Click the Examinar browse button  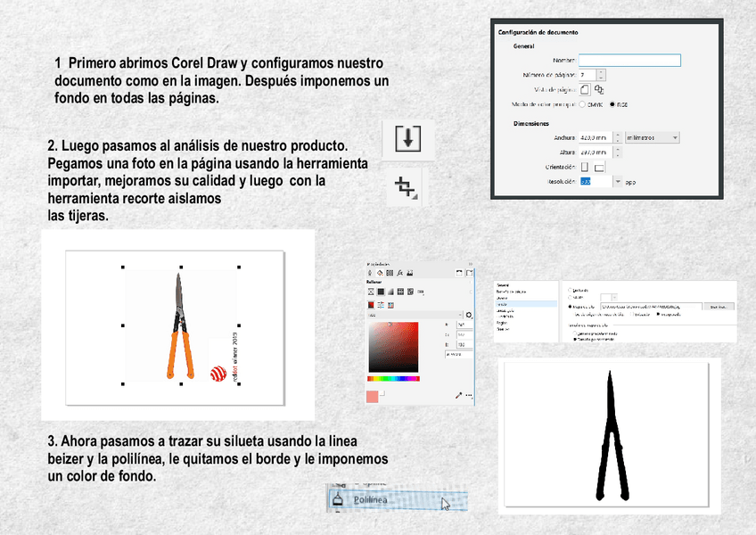click(719, 307)
